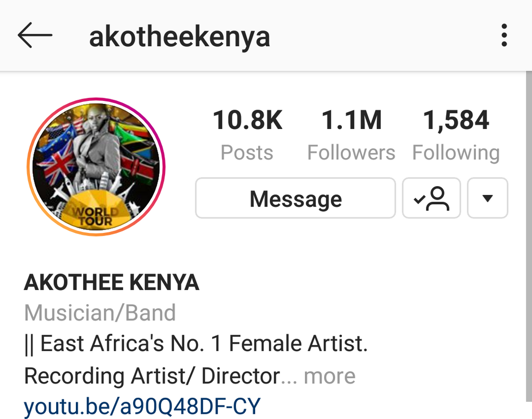
Task: Tap the Posts label text
Action: (x=247, y=152)
